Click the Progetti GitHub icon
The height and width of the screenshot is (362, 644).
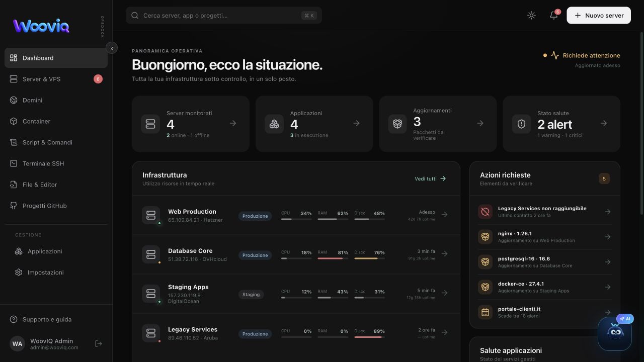coord(14,206)
